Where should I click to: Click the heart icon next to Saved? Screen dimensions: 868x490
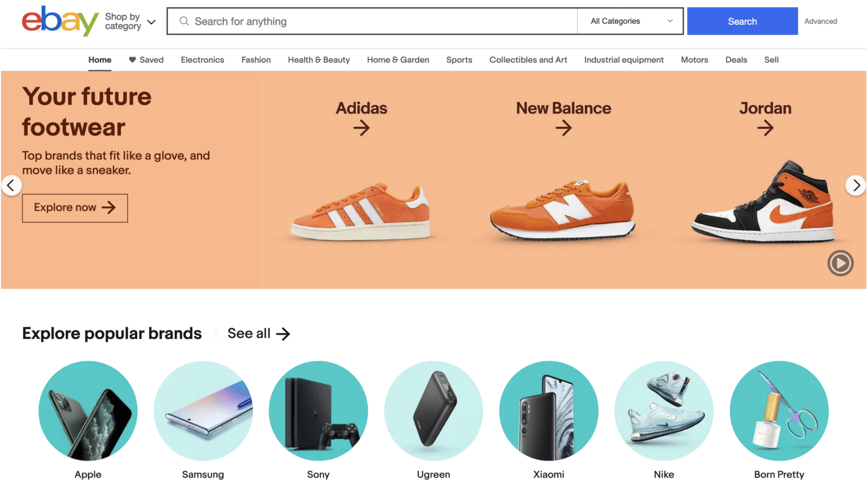[x=132, y=59]
